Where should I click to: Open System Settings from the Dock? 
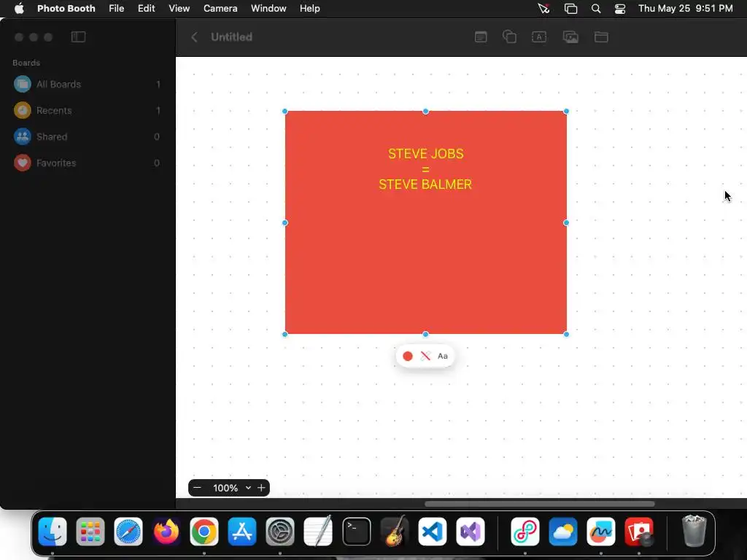(x=280, y=532)
